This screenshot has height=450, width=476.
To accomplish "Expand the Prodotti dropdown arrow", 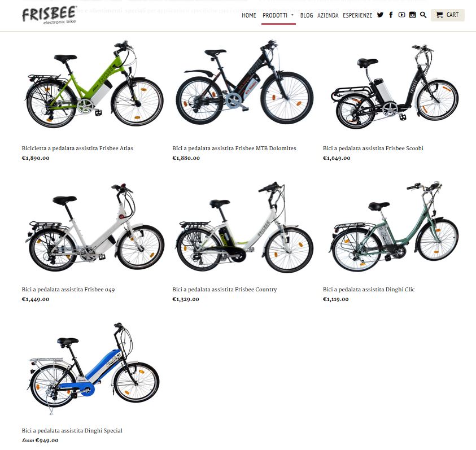I will pyautogui.click(x=292, y=15).
